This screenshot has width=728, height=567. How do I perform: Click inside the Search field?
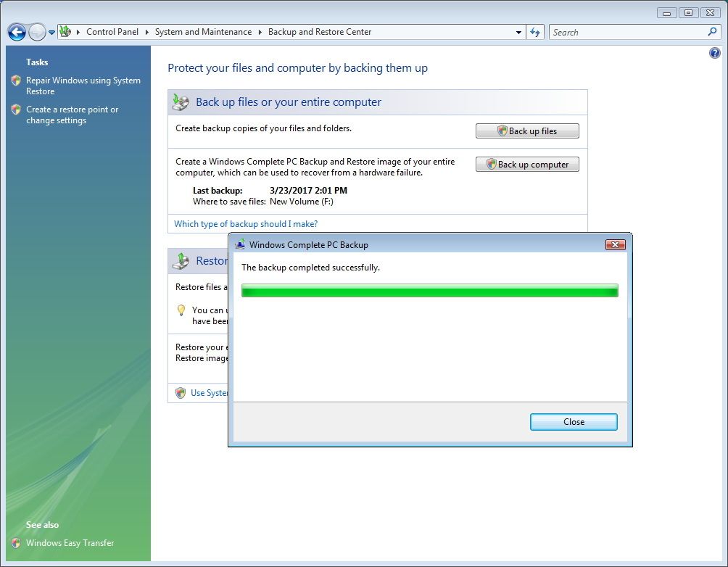[x=624, y=32]
